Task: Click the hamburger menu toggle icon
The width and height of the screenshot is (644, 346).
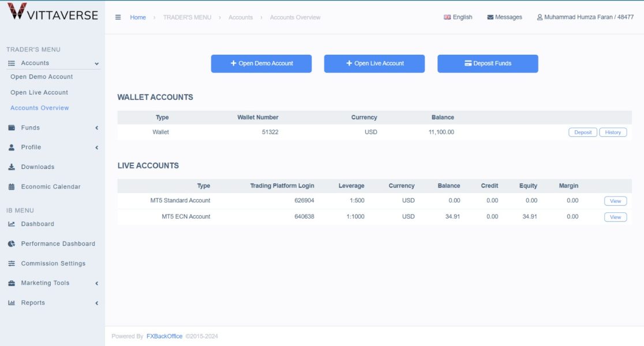Action: [x=118, y=17]
